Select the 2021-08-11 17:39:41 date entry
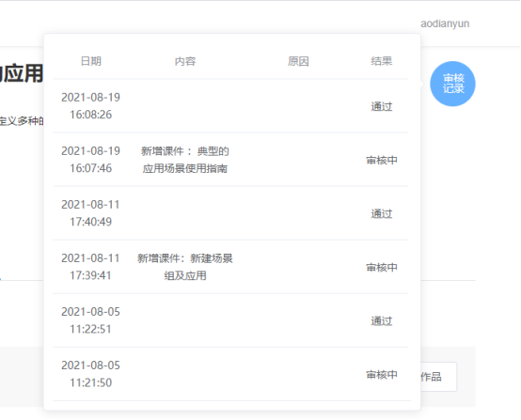This screenshot has height=420, width=521. point(90,267)
